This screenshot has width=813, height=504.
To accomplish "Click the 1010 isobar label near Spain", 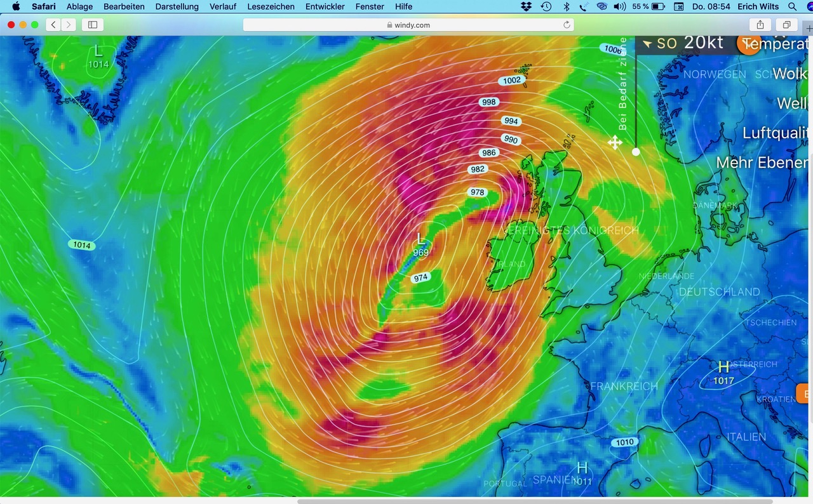I will pyautogui.click(x=624, y=442).
